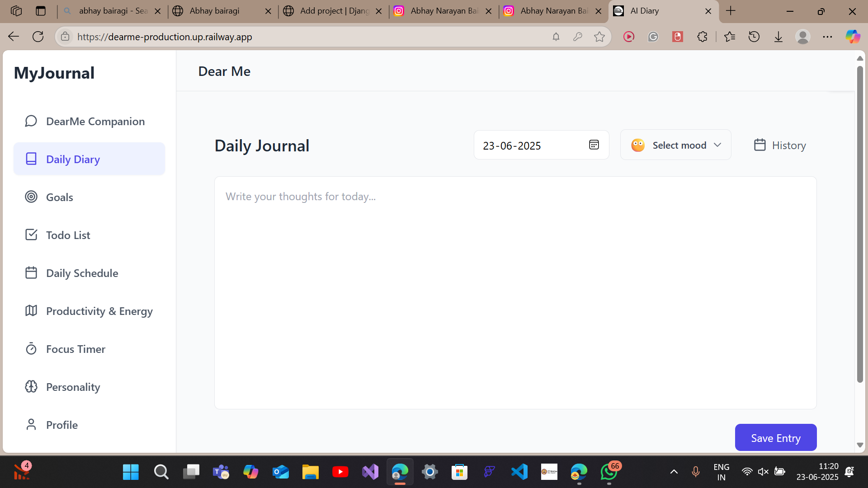
Task: Open YouTube app from taskbar
Action: 340,472
